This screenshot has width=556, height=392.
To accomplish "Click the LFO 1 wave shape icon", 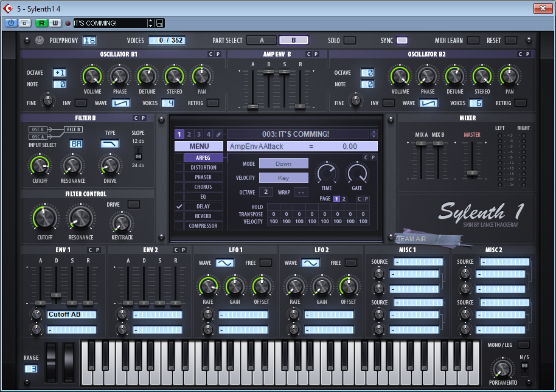I will pos(224,263).
